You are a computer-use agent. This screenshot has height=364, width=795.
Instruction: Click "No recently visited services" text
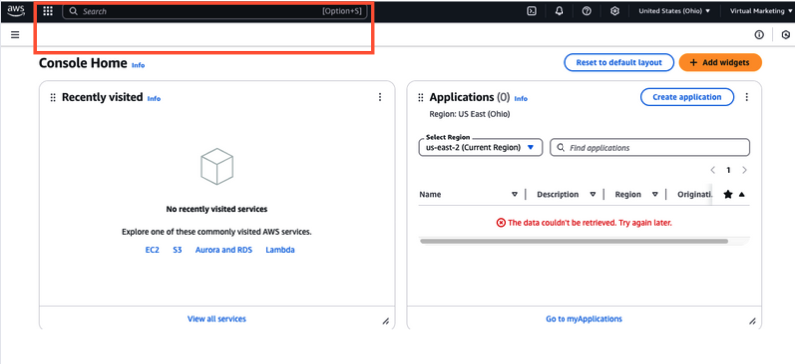pos(216,209)
